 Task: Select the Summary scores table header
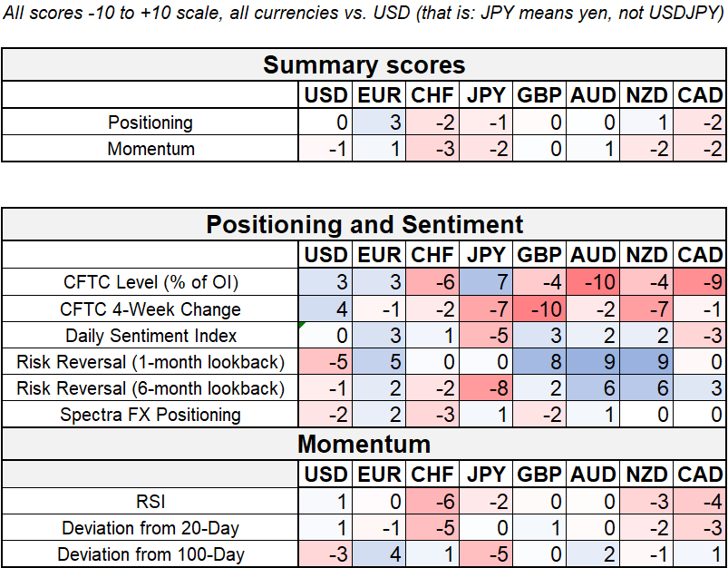(364, 65)
